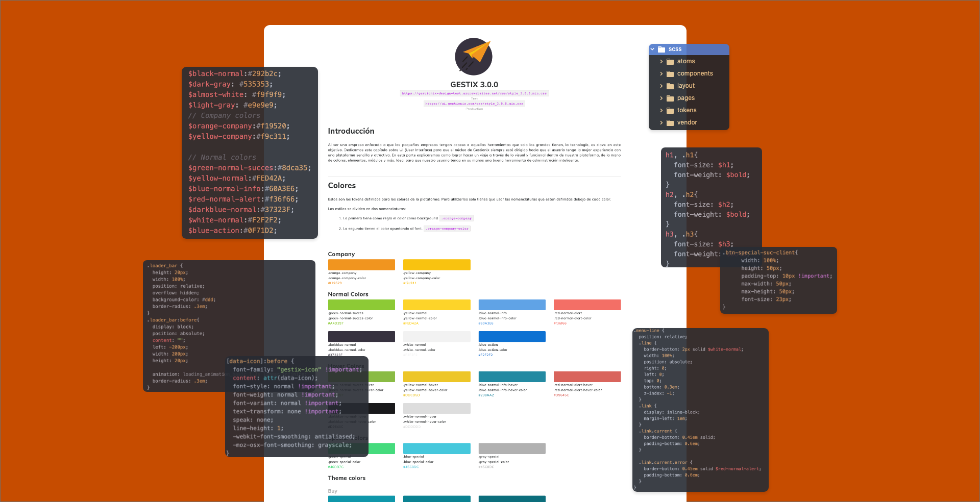Click the atoms folder icon
Screen dimensions: 980x502
click(670, 62)
